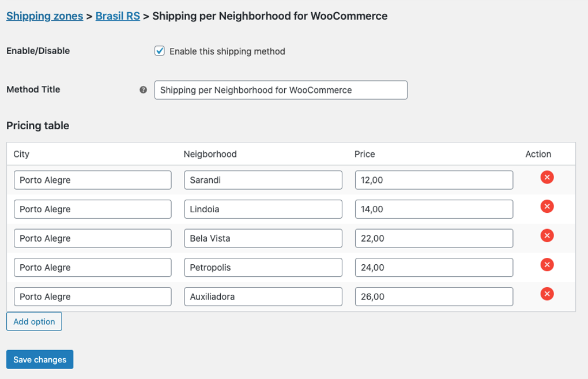Edit the 14,00 price field
Image resolution: width=588 pixels, height=379 pixels.
coord(434,209)
